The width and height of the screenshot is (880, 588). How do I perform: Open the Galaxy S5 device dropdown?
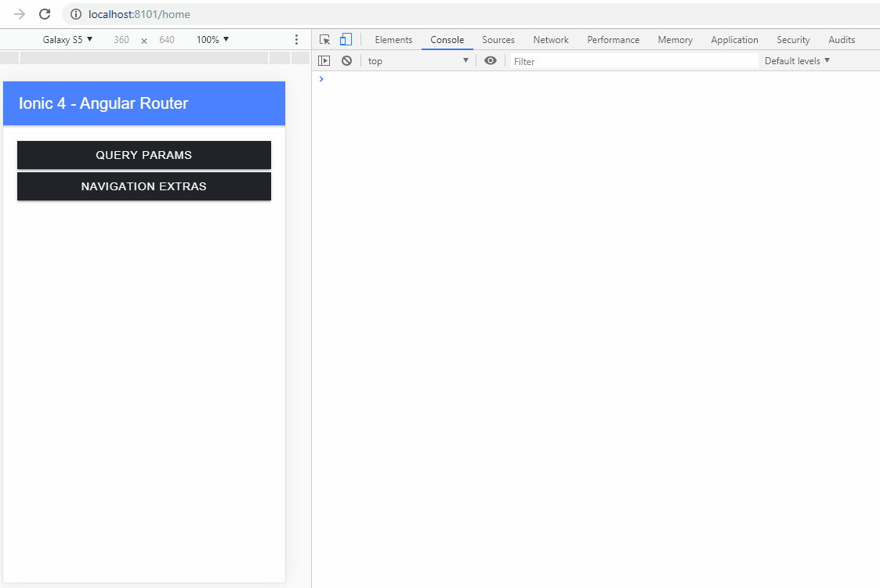(67, 40)
